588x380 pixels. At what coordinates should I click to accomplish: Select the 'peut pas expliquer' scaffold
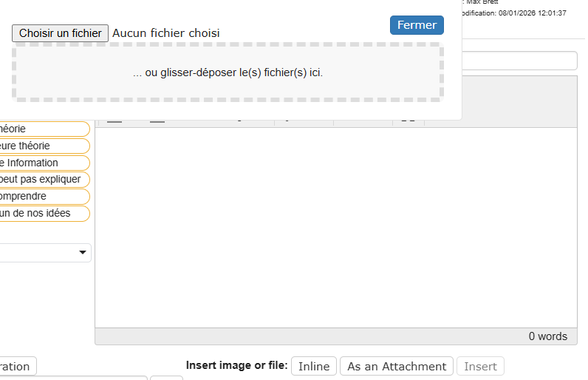(43, 180)
